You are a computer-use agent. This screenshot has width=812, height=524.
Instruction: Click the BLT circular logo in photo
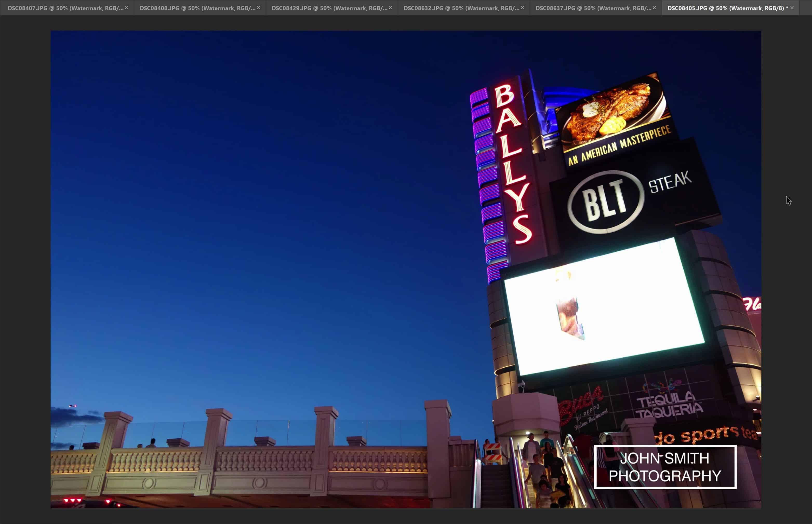tap(606, 202)
